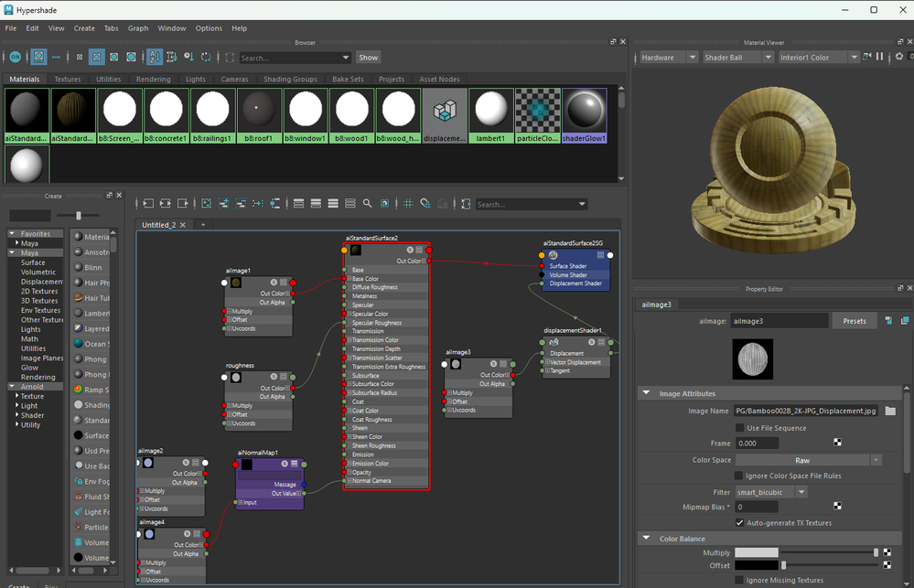
Task: Open the Hardware renderer dropdown
Action: [666, 57]
